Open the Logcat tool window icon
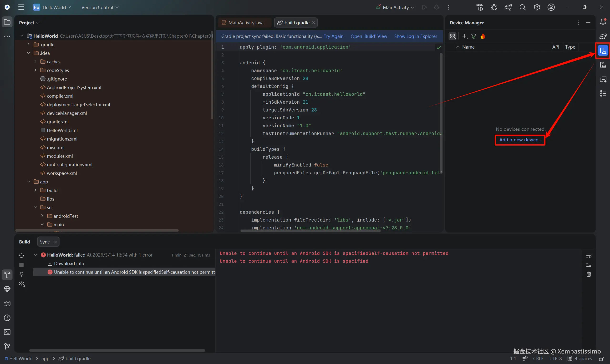Viewport: 610px width, 364px height. click(x=7, y=304)
